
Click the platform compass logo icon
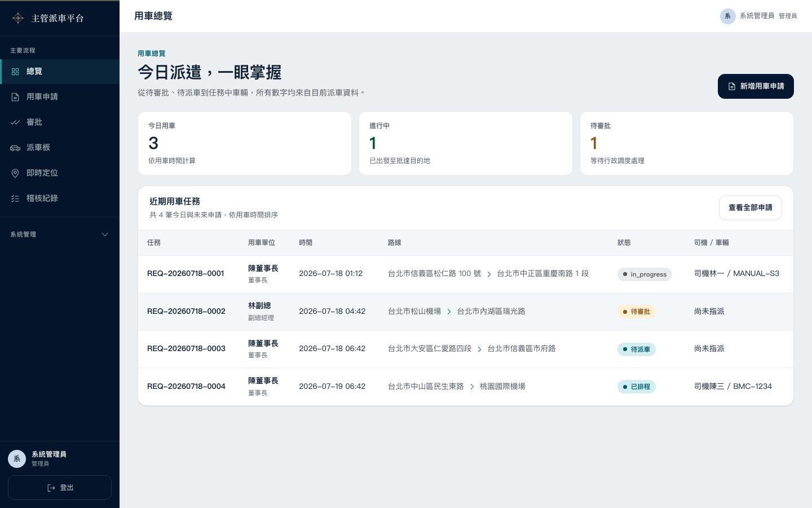[18, 18]
